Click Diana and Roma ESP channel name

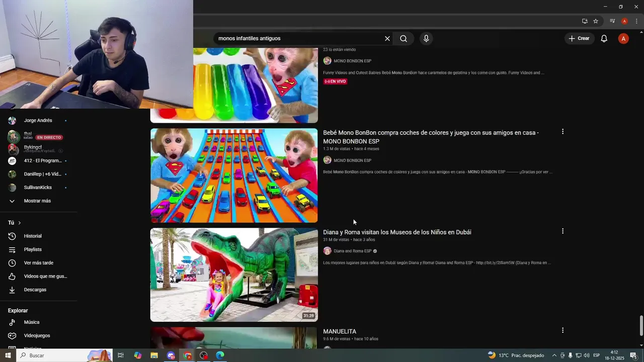353,251
